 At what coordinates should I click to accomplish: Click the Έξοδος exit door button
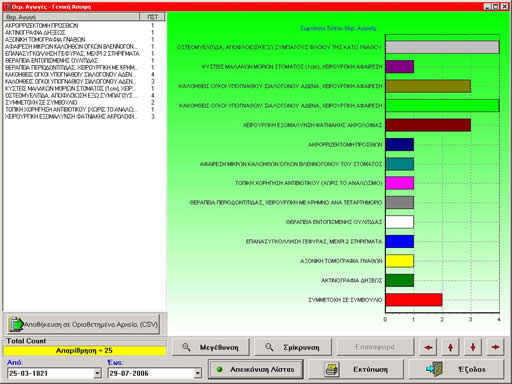pos(456,369)
